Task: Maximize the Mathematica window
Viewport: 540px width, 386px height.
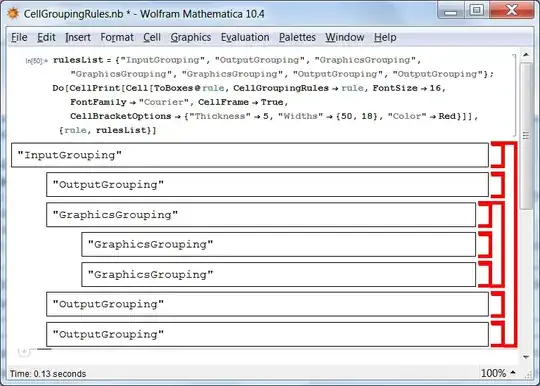Action: pyautogui.click(x=476, y=11)
